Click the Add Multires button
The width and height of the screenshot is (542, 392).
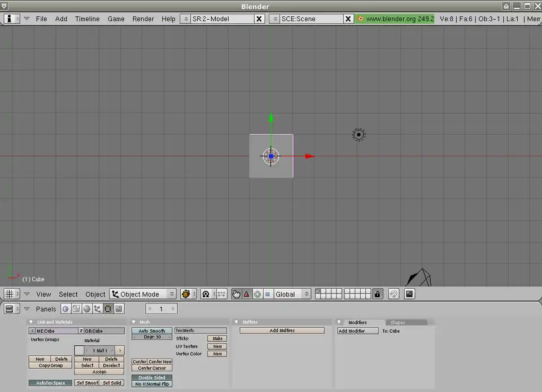(x=282, y=331)
